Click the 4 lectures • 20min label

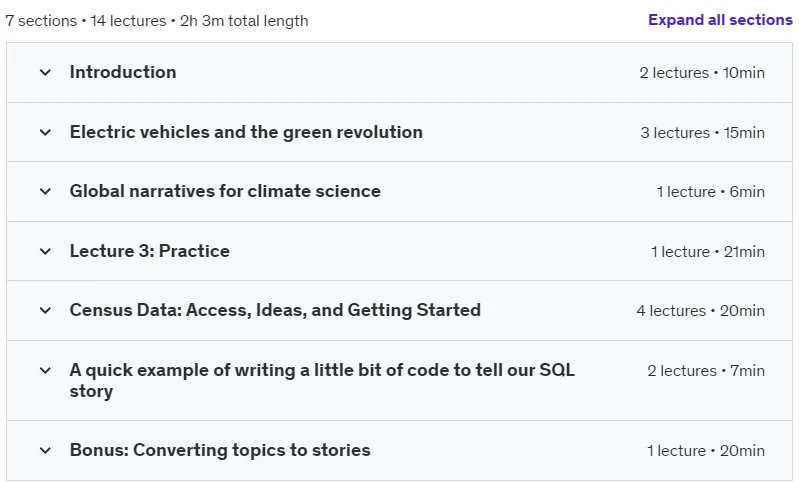[701, 311]
